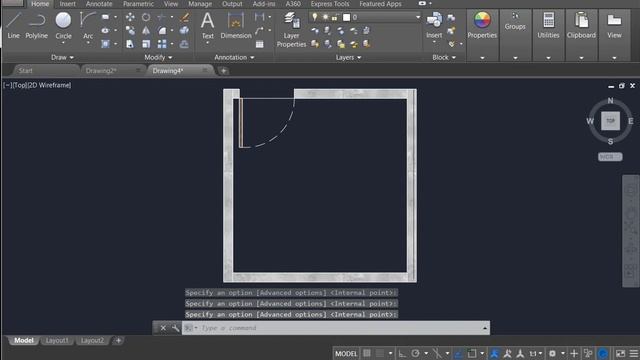The image size is (640, 360).
Task: Open the Text annotation tool
Action: click(x=207, y=25)
